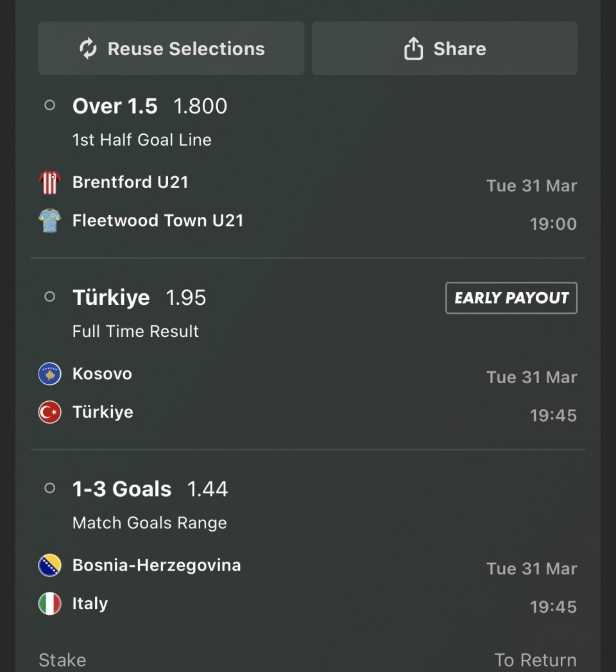This screenshot has width=616, height=672.
Task: Click the 1st Half Goal Line market label
Action: (142, 140)
